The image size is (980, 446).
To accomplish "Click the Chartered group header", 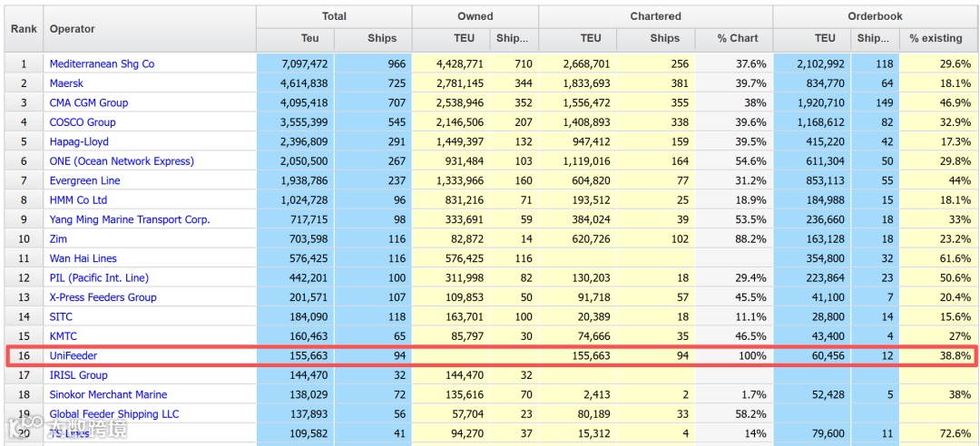I will pos(656,17).
